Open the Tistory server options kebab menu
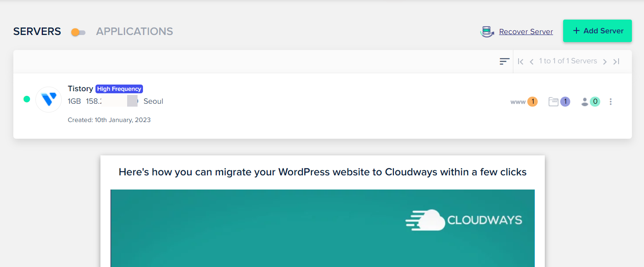The image size is (644, 267). (x=611, y=102)
